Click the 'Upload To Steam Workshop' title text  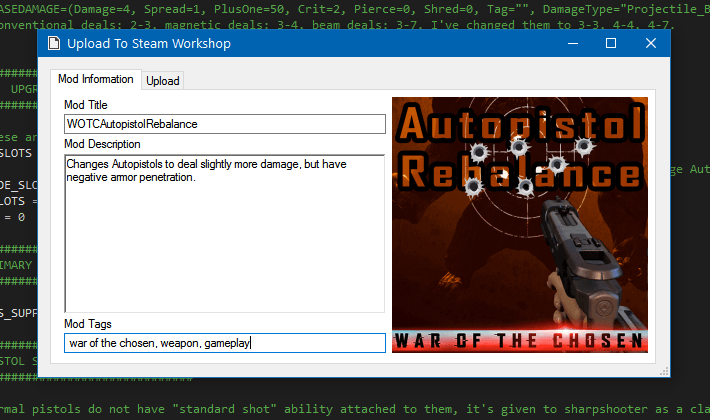click(149, 43)
